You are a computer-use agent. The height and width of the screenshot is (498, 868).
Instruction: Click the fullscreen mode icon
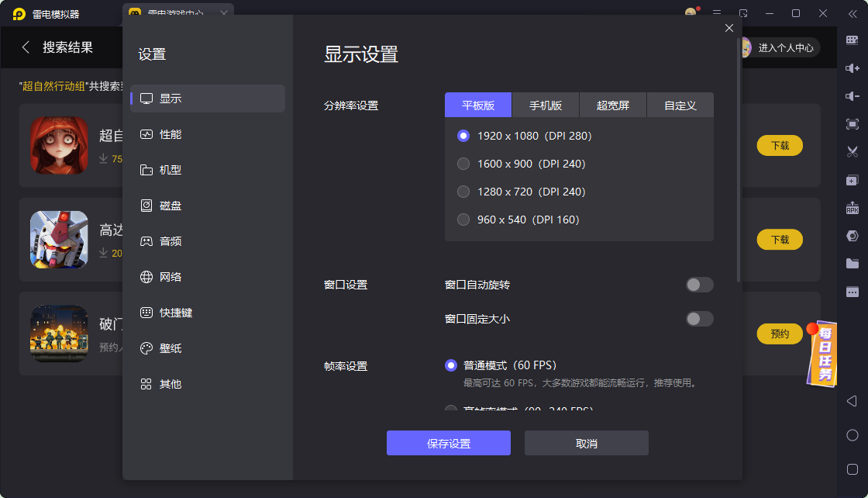click(x=852, y=124)
